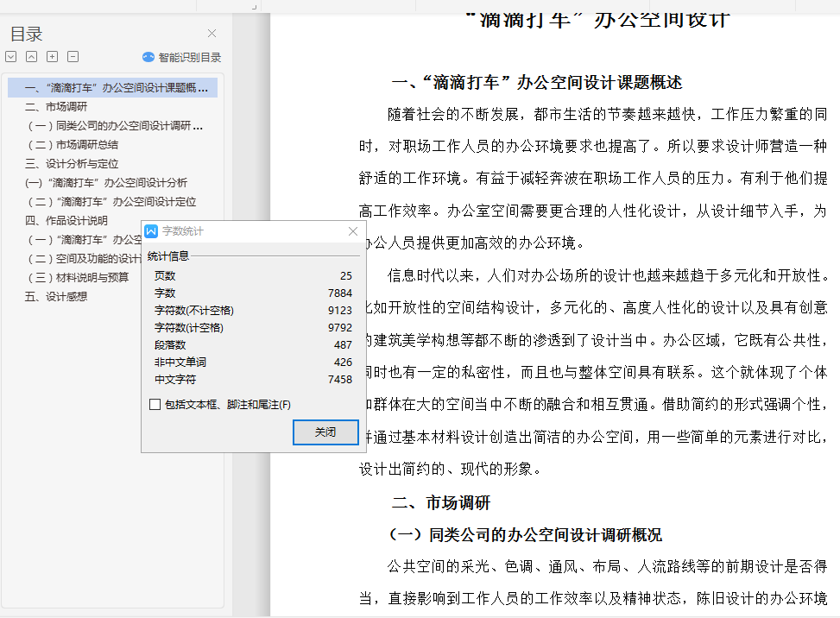This screenshot has width=840, height=618.
Task: Select outline item 一、“滴滴打车”办公空间设计课题概述
Action: (112, 88)
